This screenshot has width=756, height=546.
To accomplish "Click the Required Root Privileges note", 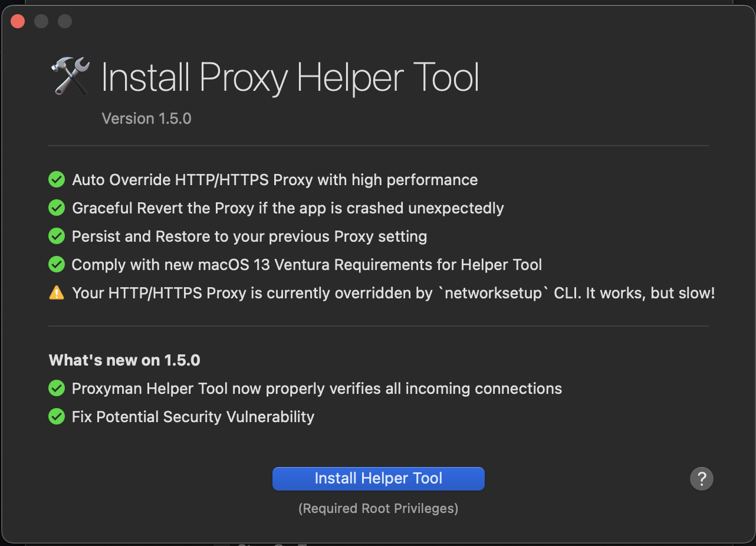I will (378, 508).
